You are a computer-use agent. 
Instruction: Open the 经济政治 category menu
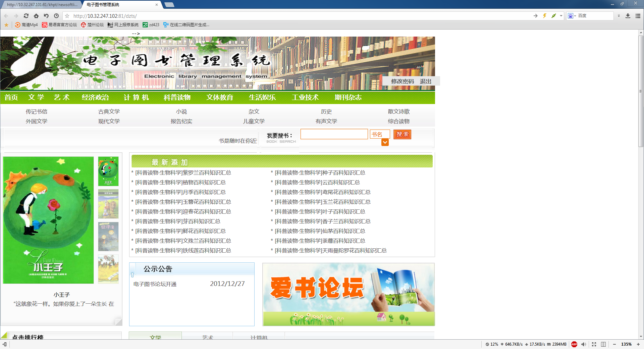coord(95,97)
